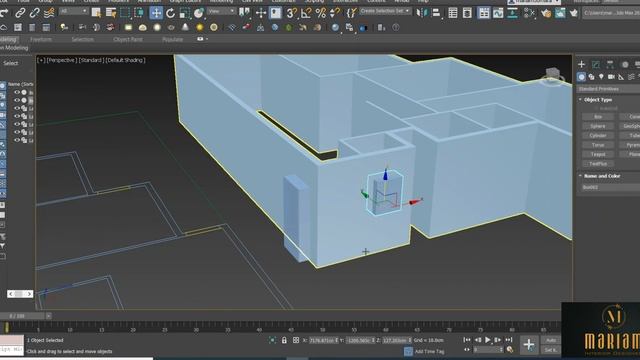
Task: Open the Modify command panel tab
Action: 596,64
